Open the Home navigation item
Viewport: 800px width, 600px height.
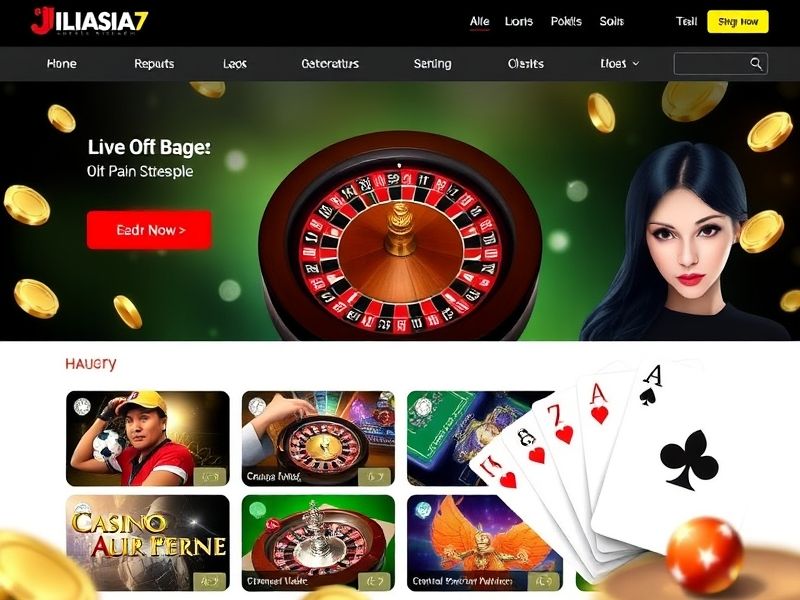pyautogui.click(x=62, y=64)
